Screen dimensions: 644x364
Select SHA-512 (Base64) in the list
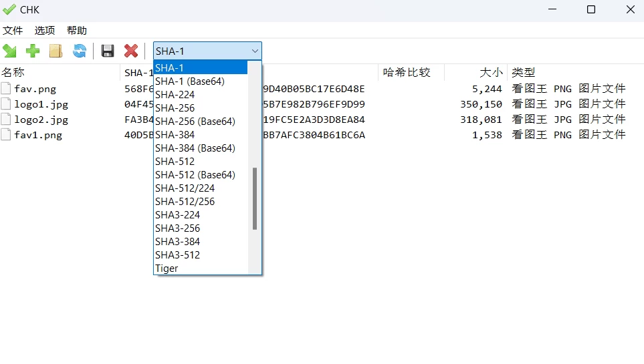pos(195,175)
